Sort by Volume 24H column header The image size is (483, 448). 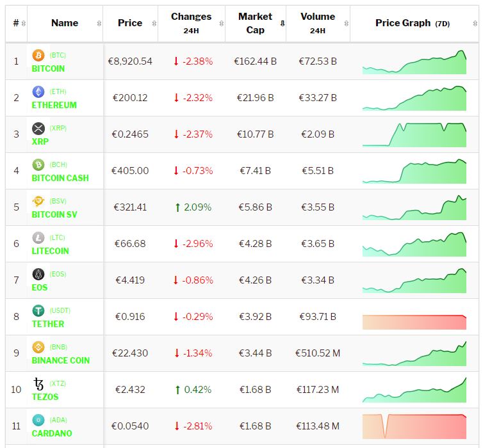tap(318, 23)
